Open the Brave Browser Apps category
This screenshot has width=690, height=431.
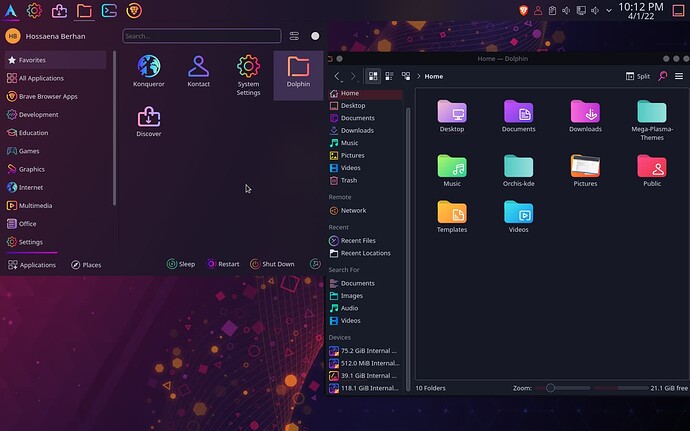point(55,96)
